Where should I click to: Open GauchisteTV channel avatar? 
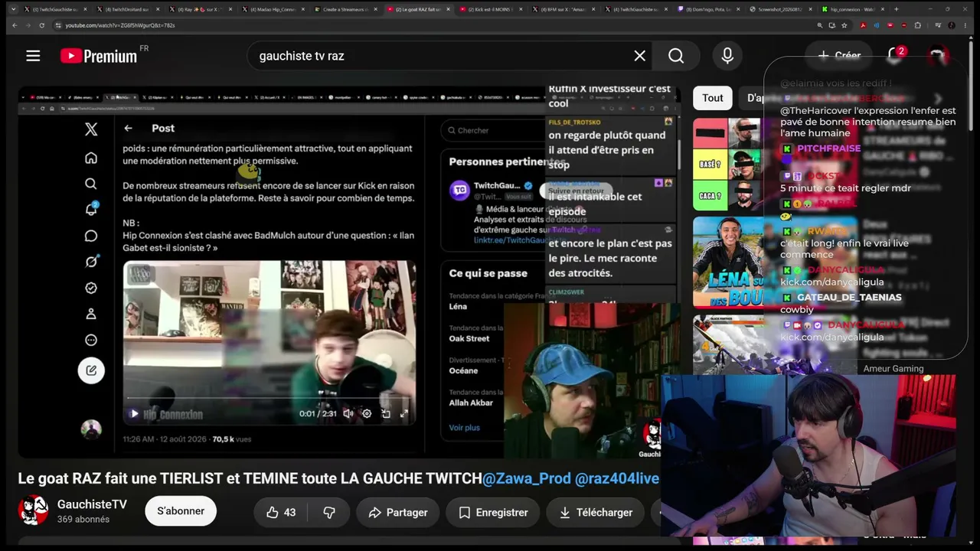point(33,510)
